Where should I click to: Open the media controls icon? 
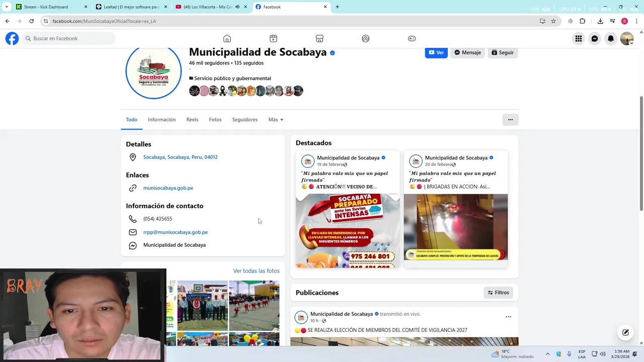[x=612, y=21]
